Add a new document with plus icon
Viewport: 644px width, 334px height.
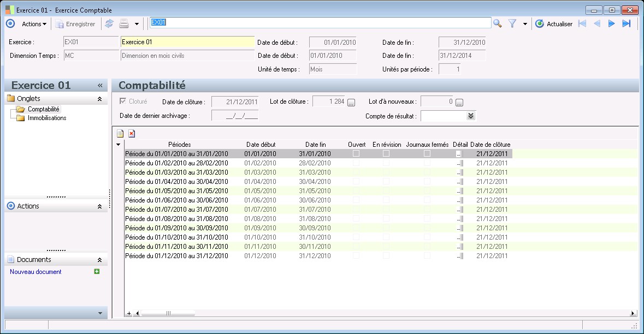click(x=97, y=271)
